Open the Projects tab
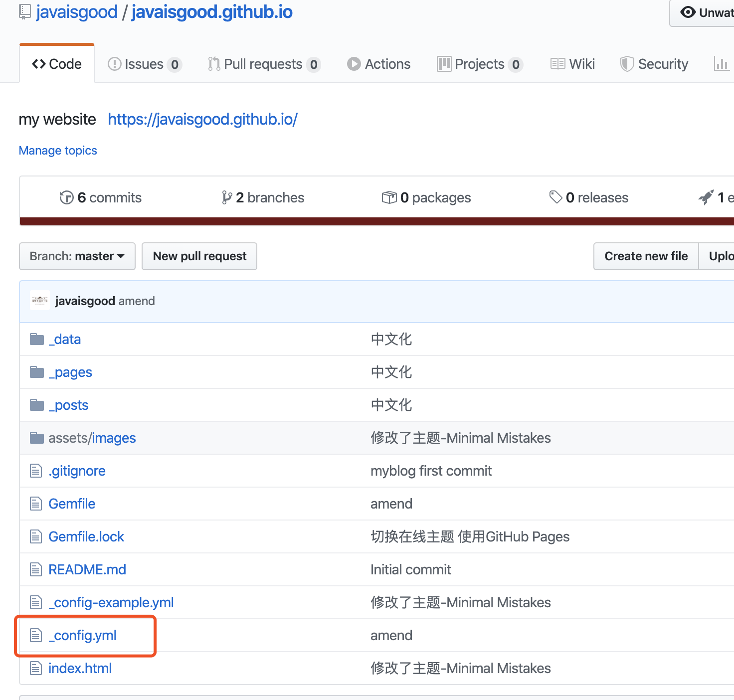 click(480, 64)
